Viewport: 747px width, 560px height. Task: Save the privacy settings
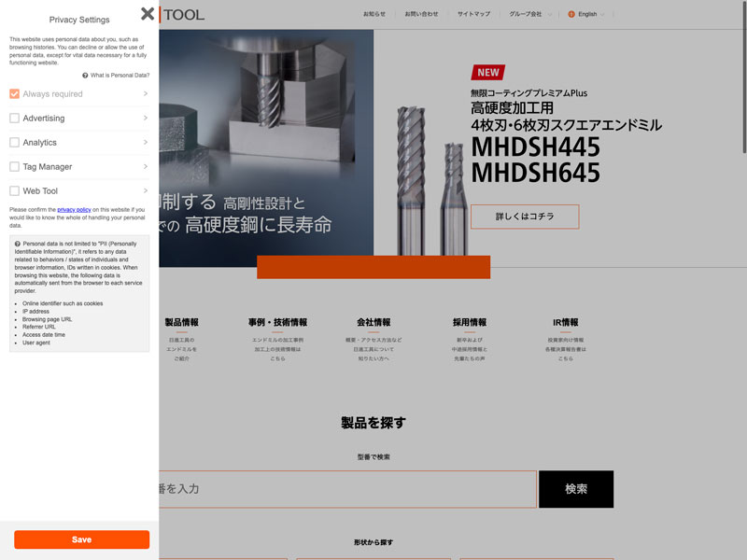(81, 539)
